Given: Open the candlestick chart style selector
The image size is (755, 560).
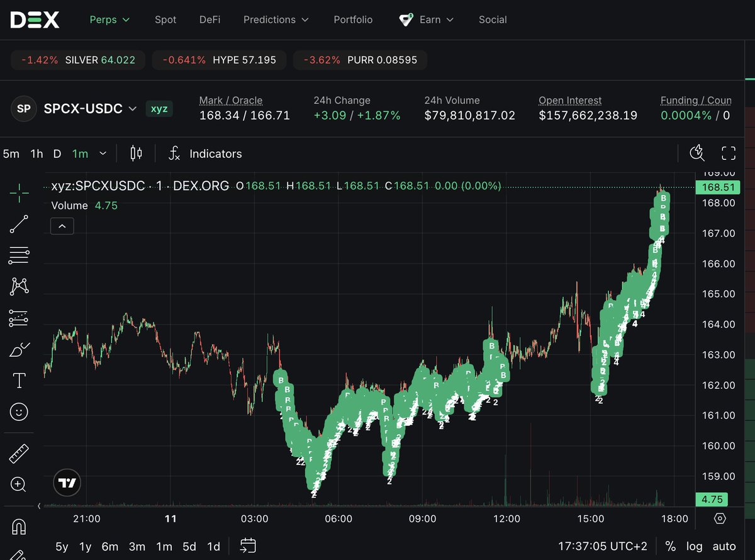Looking at the screenshot, I should 136,154.
